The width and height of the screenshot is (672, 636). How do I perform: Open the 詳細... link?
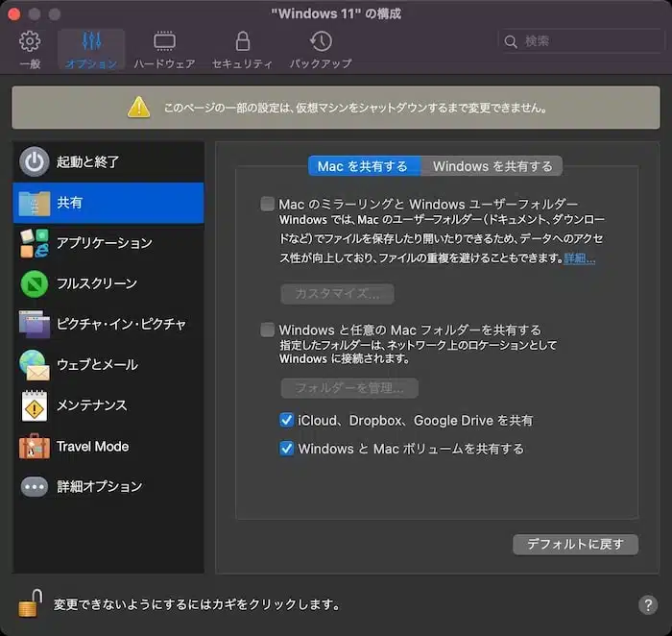[x=580, y=258]
